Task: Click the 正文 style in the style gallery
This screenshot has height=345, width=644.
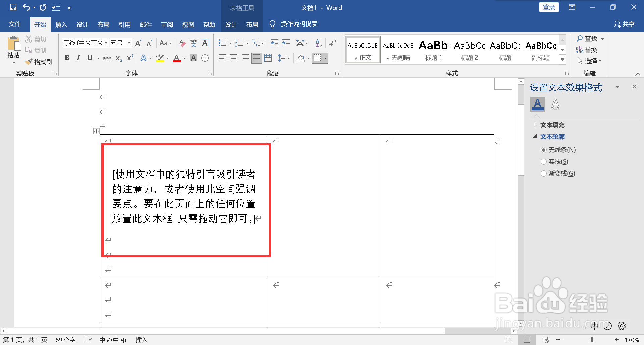Action: pos(363,49)
